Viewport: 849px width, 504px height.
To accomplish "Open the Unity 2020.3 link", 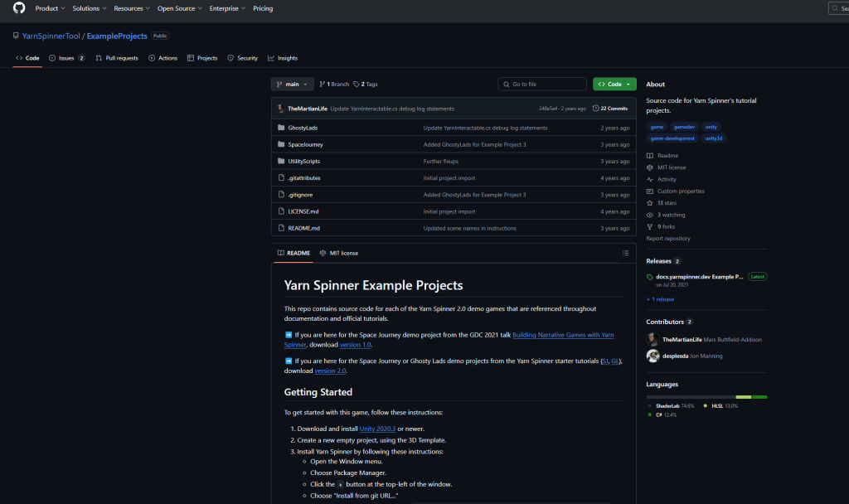I will [x=377, y=429].
